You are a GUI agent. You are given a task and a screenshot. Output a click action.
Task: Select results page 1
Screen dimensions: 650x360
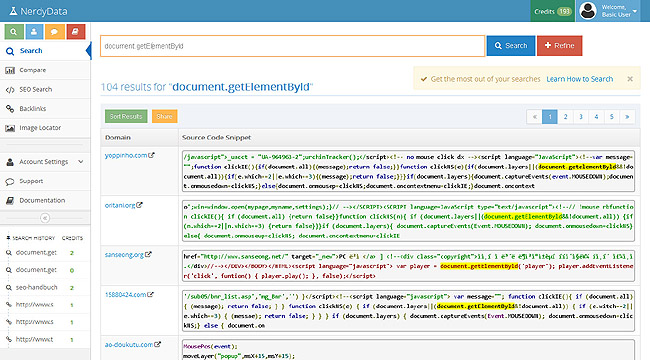tap(550, 117)
